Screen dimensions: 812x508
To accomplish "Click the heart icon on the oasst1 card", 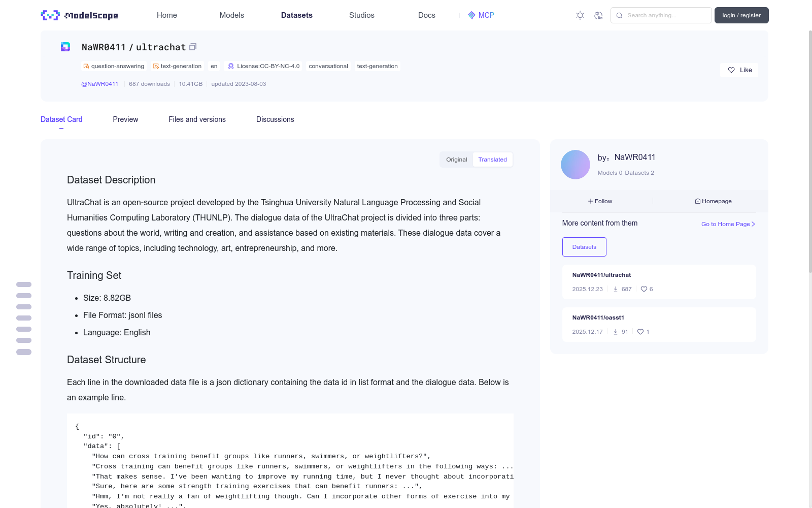I will [640, 332].
